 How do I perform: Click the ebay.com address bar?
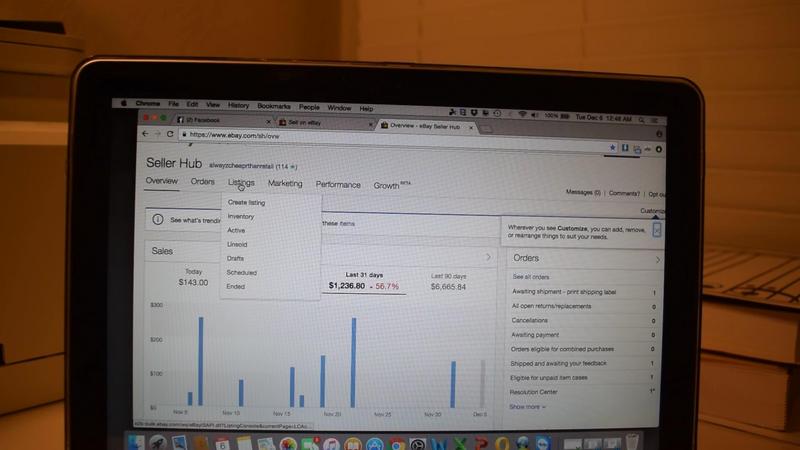click(x=393, y=141)
